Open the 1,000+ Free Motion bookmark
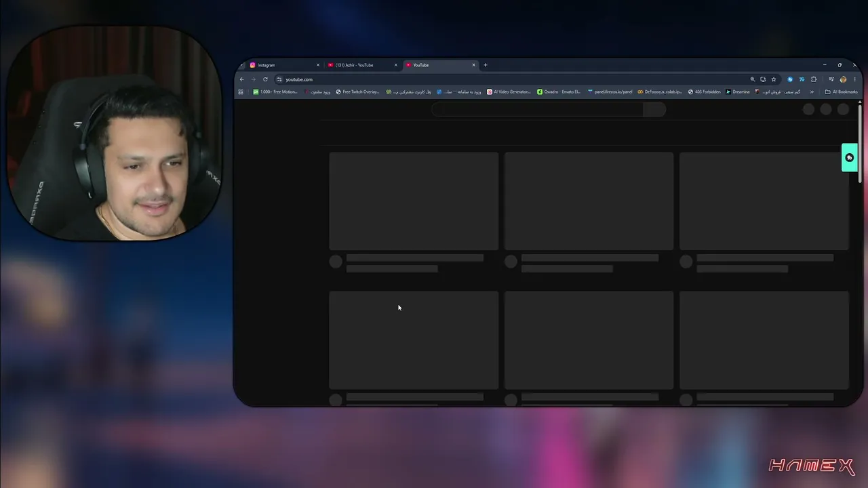 click(275, 92)
